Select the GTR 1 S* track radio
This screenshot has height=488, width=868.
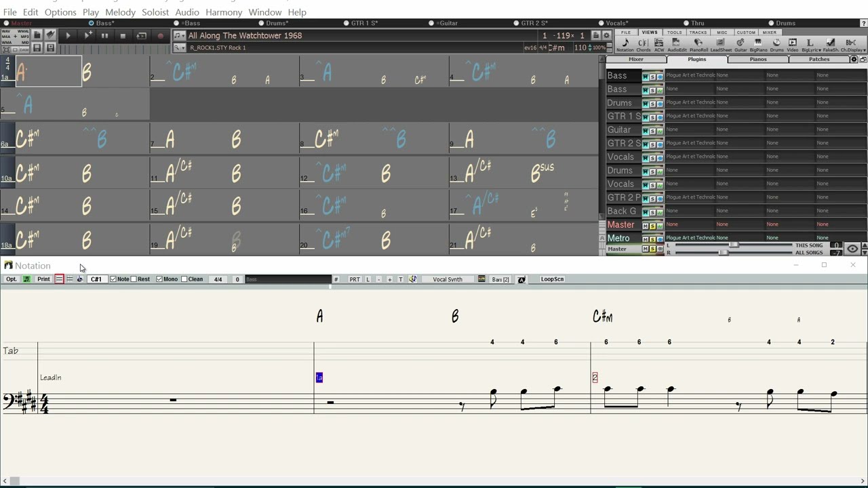[x=346, y=23]
